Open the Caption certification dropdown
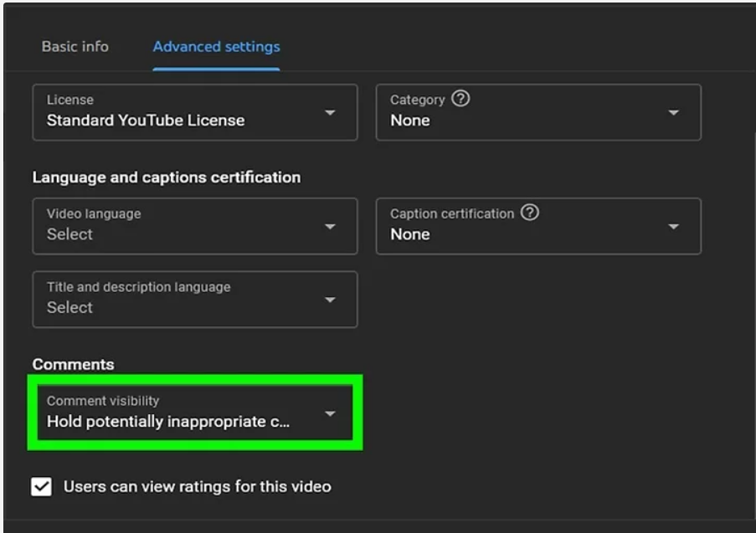756x533 pixels. pyautogui.click(x=538, y=226)
